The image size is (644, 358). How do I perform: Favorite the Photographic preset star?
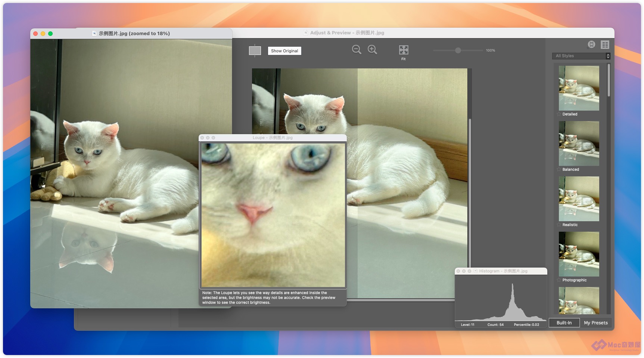point(559,280)
